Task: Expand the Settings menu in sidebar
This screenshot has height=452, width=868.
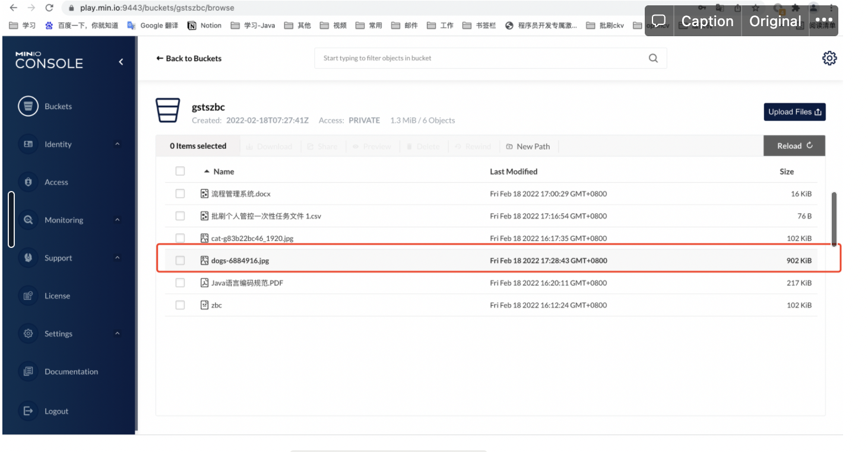Action: [x=117, y=334]
